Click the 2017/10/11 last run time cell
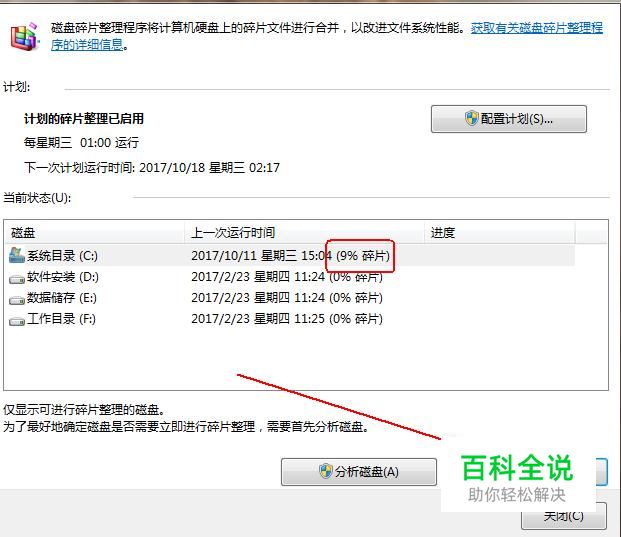Screen dimensions: 621x537 click(290, 256)
